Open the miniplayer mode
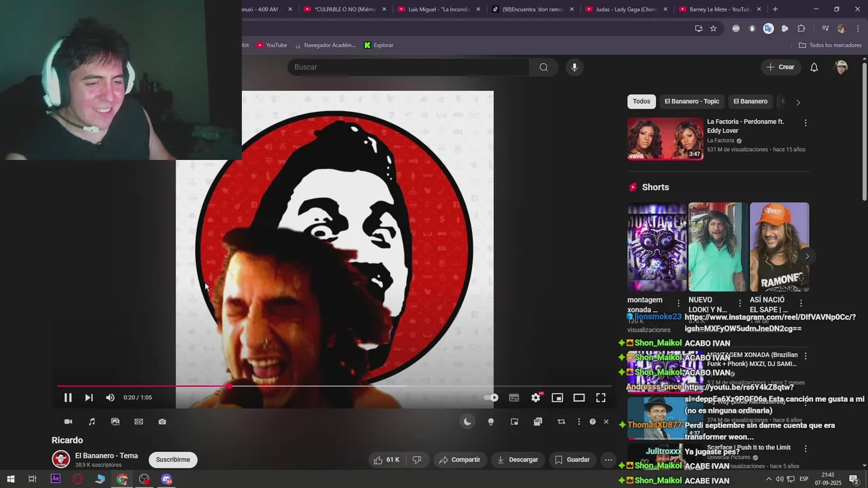 (557, 398)
